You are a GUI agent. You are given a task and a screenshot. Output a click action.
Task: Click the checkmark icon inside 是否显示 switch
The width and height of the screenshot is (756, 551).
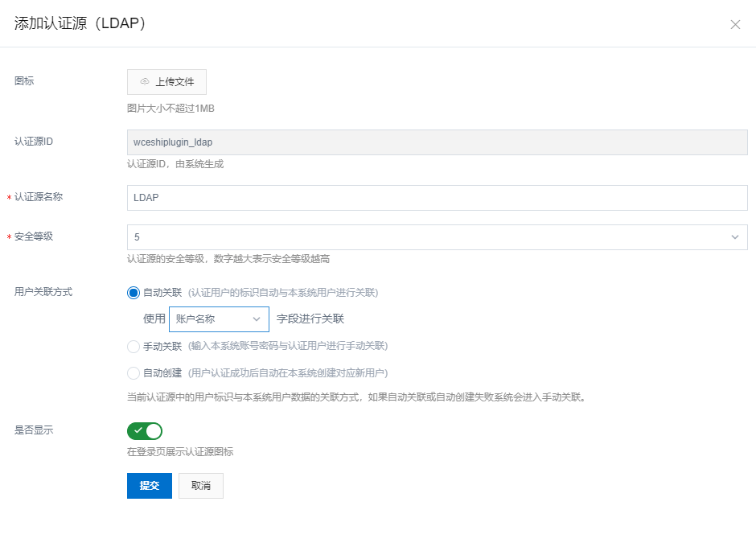(x=138, y=431)
